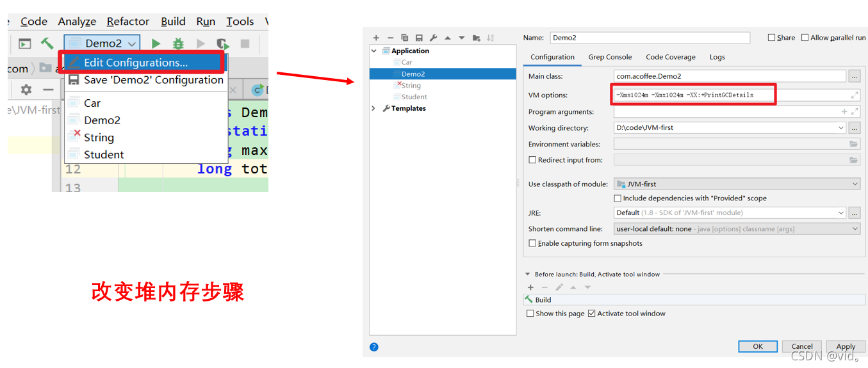Open the Tools menu
This screenshot has width=868, height=368.
pos(240,22)
